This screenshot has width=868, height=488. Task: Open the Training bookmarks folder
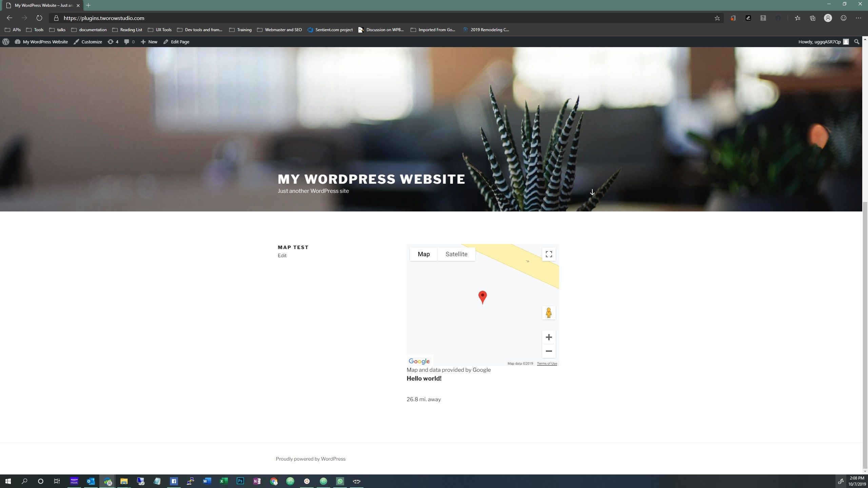coord(240,30)
